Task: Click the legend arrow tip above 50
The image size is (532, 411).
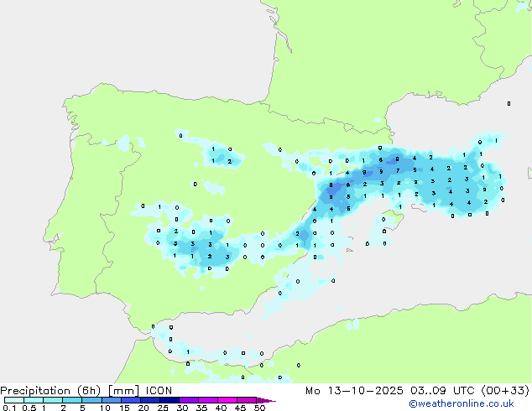Action: pyautogui.click(x=266, y=400)
